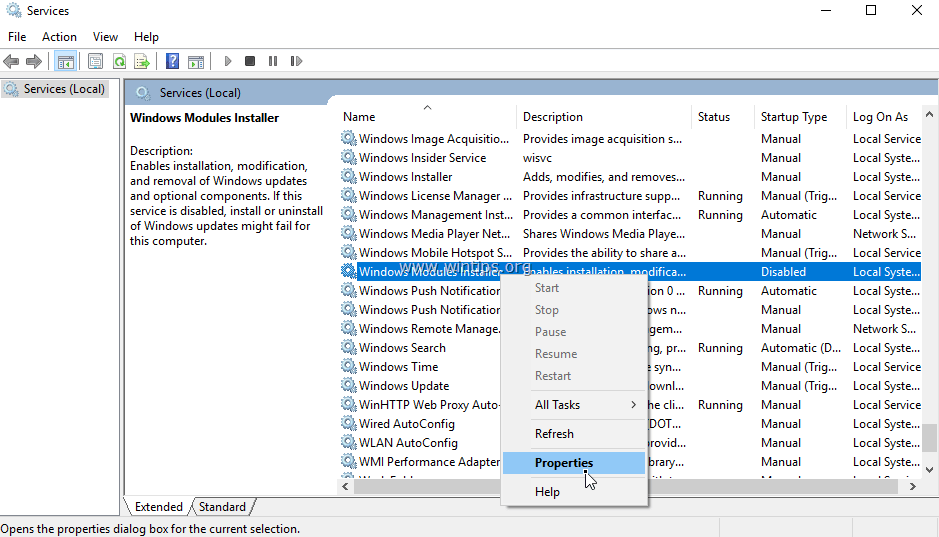Screen dimensions: 939x537
Task: Open the Help menu in menu bar
Action: click(x=146, y=37)
